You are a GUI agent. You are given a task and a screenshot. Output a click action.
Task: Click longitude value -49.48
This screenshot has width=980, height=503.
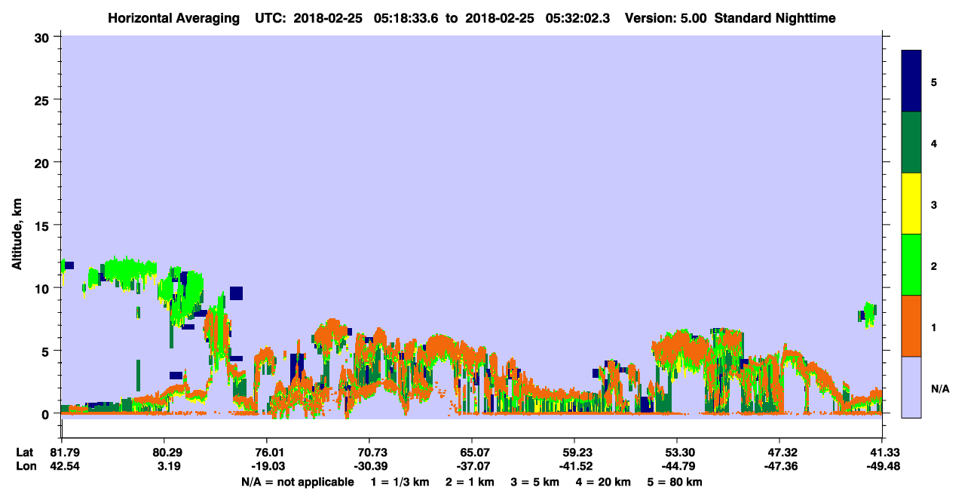coord(882,466)
